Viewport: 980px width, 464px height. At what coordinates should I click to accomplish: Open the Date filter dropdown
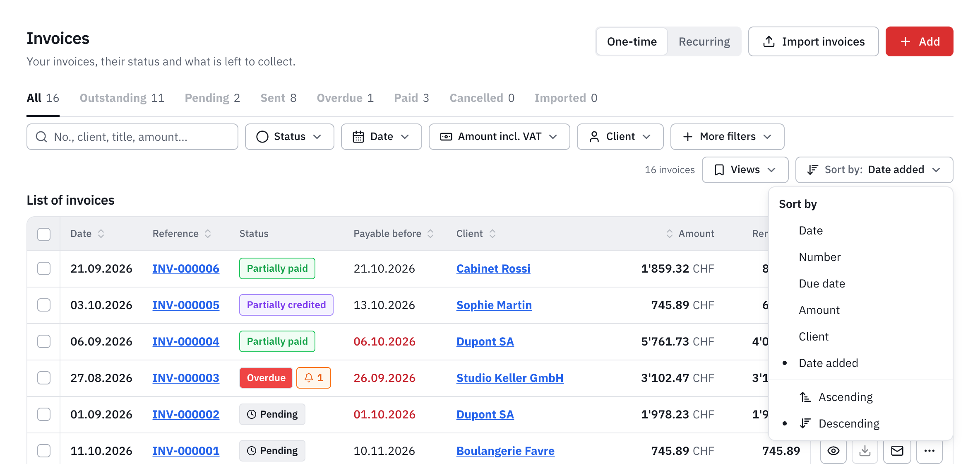(381, 137)
